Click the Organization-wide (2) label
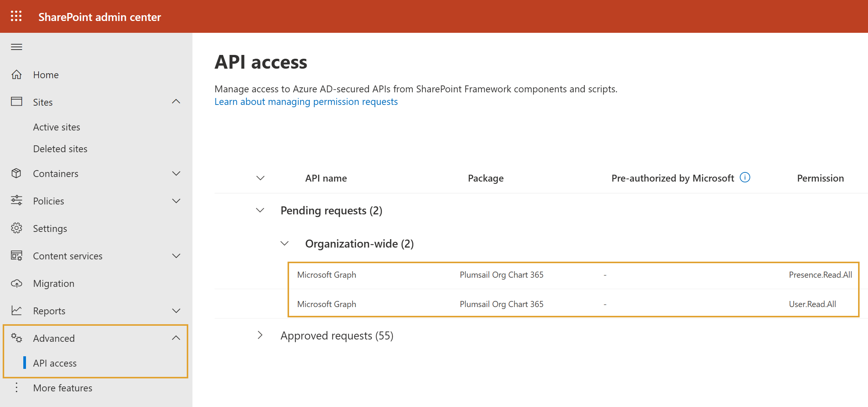The width and height of the screenshot is (868, 407). (359, 244)
